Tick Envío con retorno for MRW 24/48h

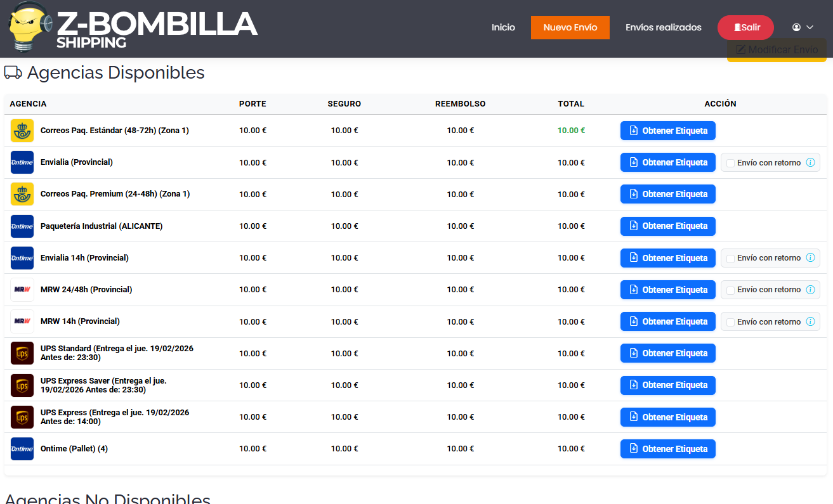(x=731, y=290)
